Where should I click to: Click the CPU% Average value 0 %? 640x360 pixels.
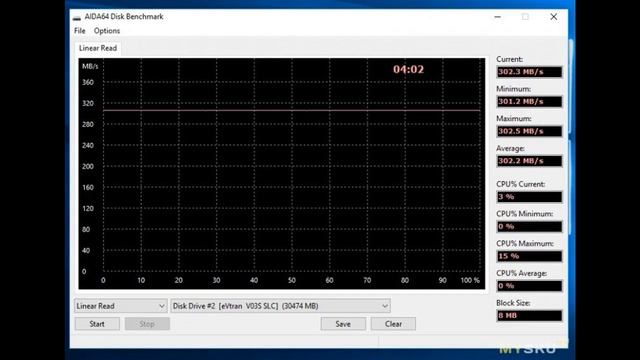click(529, 286)
